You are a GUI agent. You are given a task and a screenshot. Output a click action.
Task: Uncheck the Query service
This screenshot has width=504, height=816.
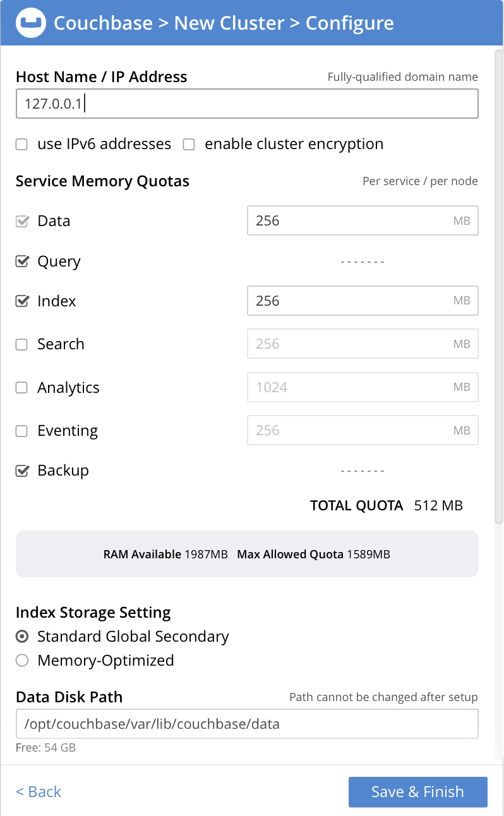pos(21,261)
